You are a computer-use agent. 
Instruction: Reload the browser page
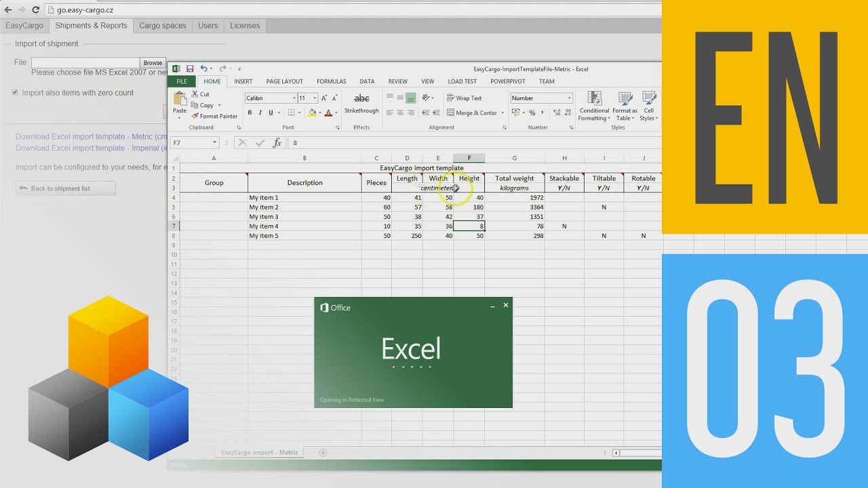(35, 9)
